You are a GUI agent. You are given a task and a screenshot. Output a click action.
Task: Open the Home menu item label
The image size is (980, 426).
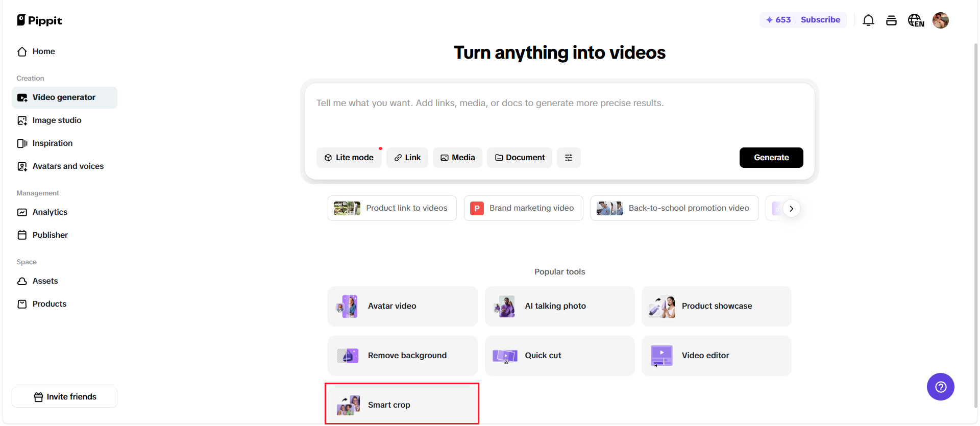(x=44, y=52)
